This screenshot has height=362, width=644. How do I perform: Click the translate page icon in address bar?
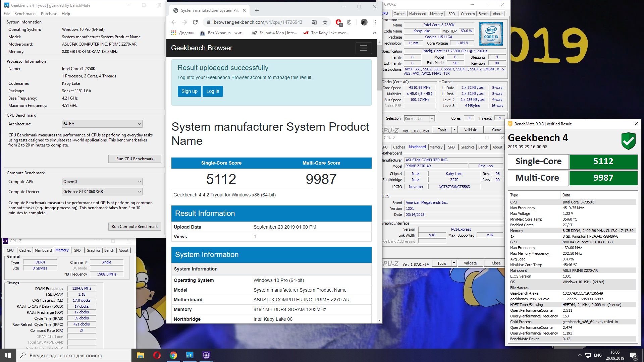(x=314, y=22)
